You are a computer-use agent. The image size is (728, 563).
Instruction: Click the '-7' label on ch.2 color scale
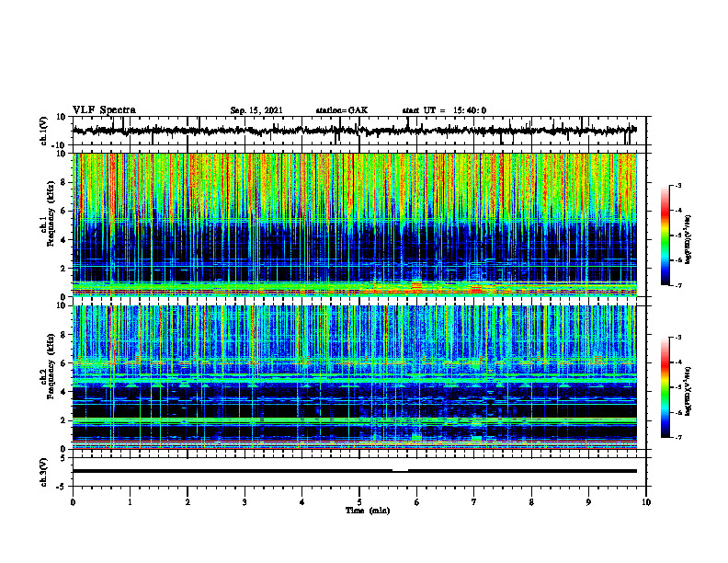(677, 437)
